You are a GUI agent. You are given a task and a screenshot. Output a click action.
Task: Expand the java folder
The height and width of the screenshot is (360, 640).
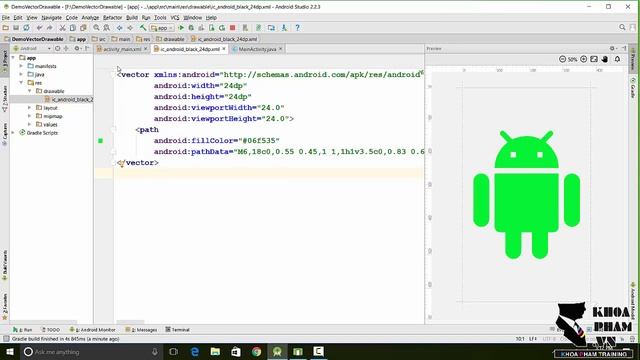pyautogui.click(x=21, y=74)
